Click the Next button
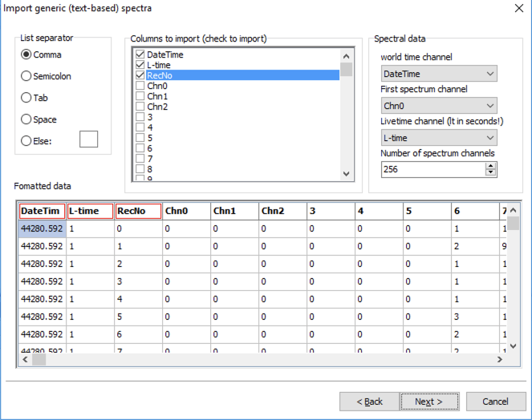 (x=433, y=402)
